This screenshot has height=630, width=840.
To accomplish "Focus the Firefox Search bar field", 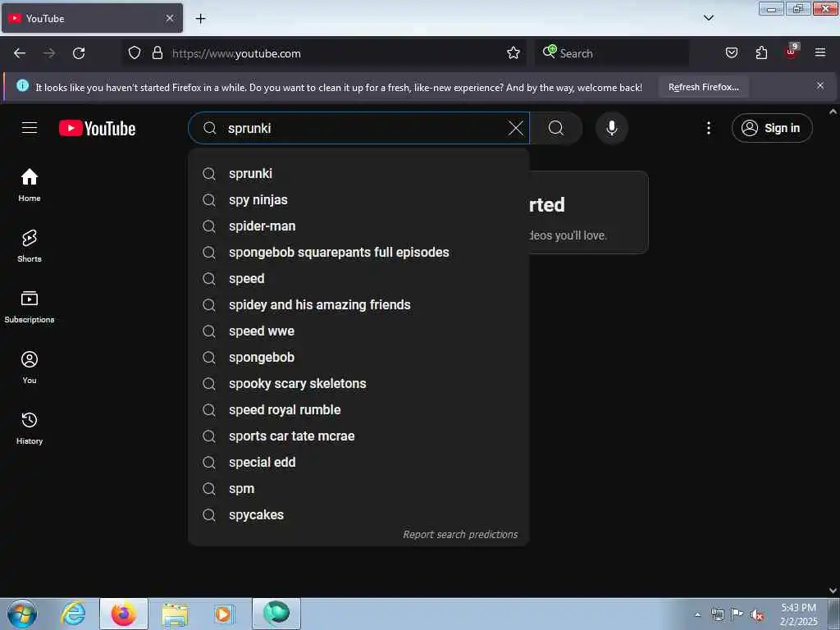I will click(x=611, y=53).
